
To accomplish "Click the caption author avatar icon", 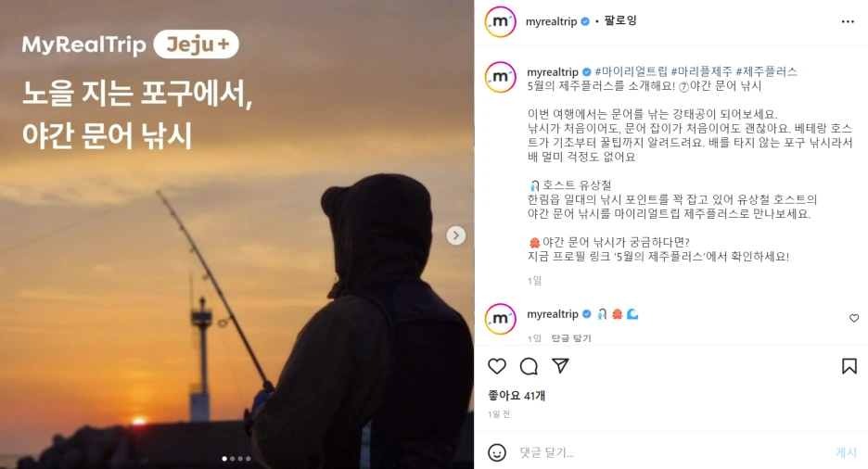I will click(x=501, y=77).
